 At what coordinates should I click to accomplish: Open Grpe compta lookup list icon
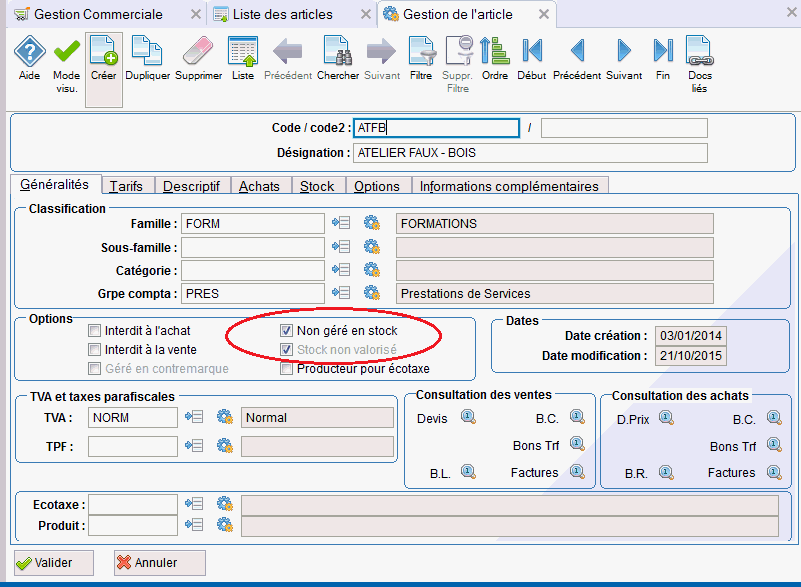341,293
